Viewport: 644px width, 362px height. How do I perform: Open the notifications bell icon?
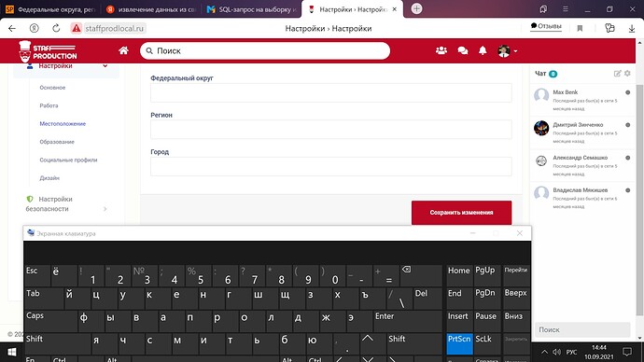pos(483,50)
